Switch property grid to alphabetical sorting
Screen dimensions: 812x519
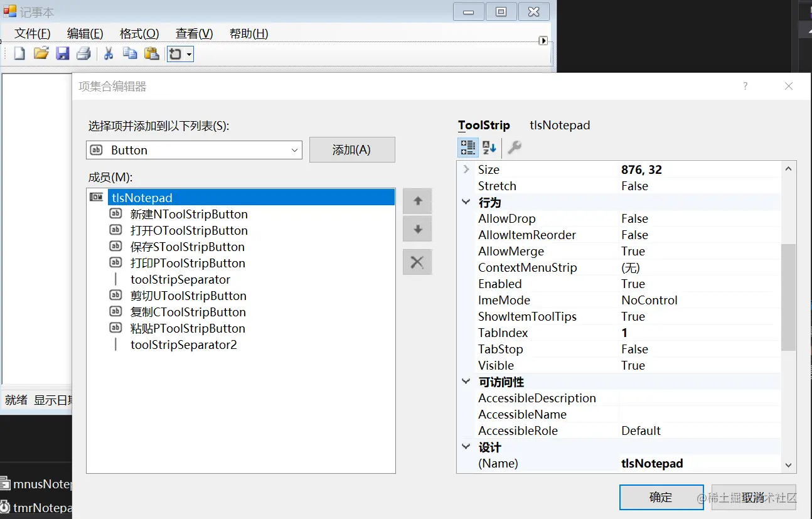(489, 147)
